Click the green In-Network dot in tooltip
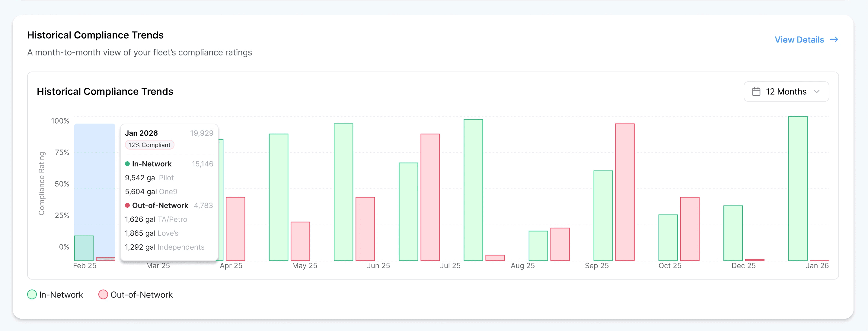The width and height of the screenshot is (868, 331). tap(127, 164)
